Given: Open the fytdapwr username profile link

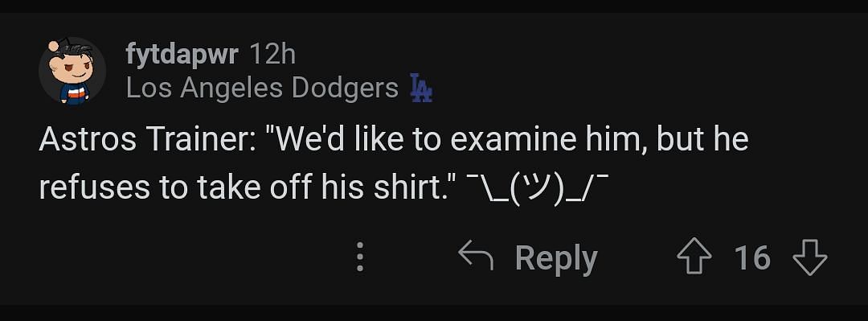Looking at the screenshot, I should [x=182, y=56].
